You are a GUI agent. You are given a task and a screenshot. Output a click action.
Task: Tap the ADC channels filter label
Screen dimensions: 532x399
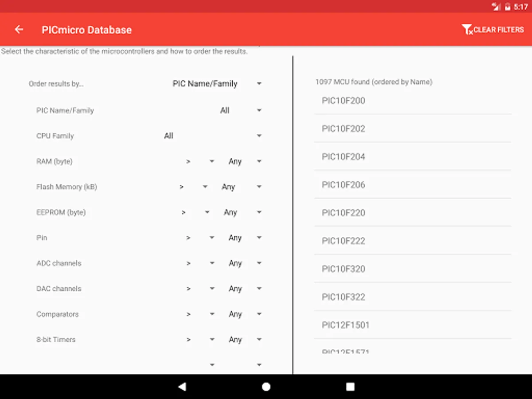click(x=59, y=263)
